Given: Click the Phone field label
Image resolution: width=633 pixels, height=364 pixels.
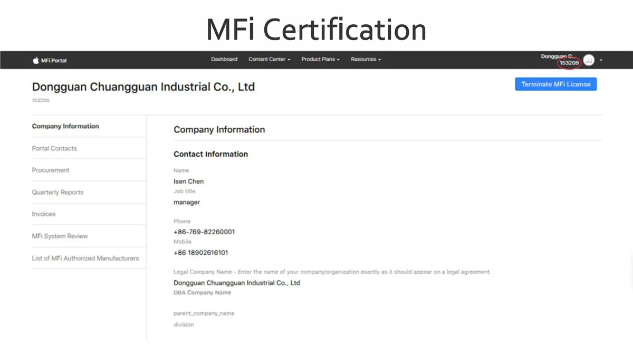Looking at the screenshot, I should pos(182,221).
